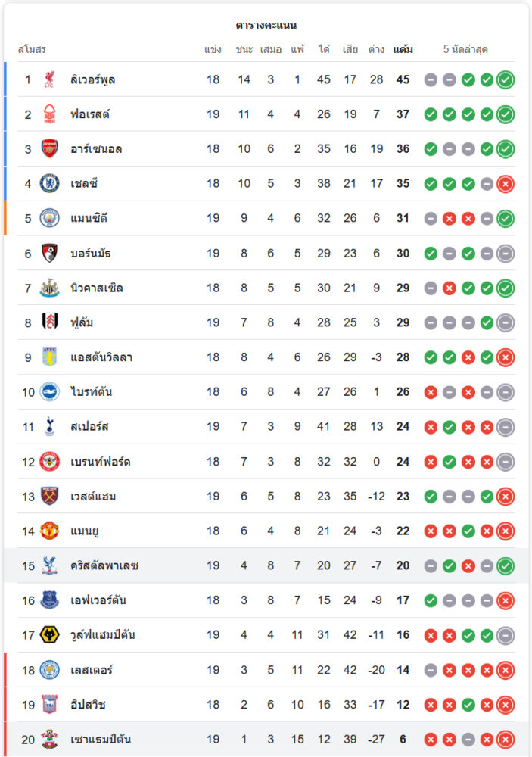Sort by the แต้ม points column
This screenshot has height=757, width=532.
[x=403, y=49]
